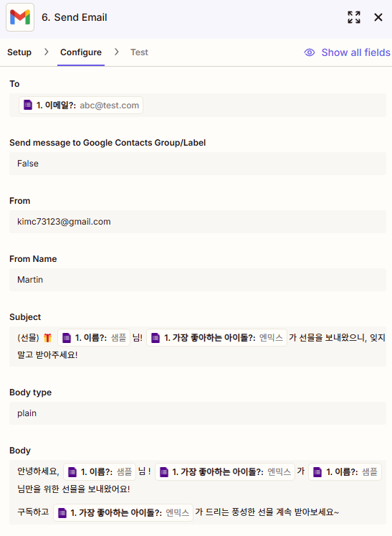Click the 아이돌 pill after 구독하고 in Body

pos(123,512)
